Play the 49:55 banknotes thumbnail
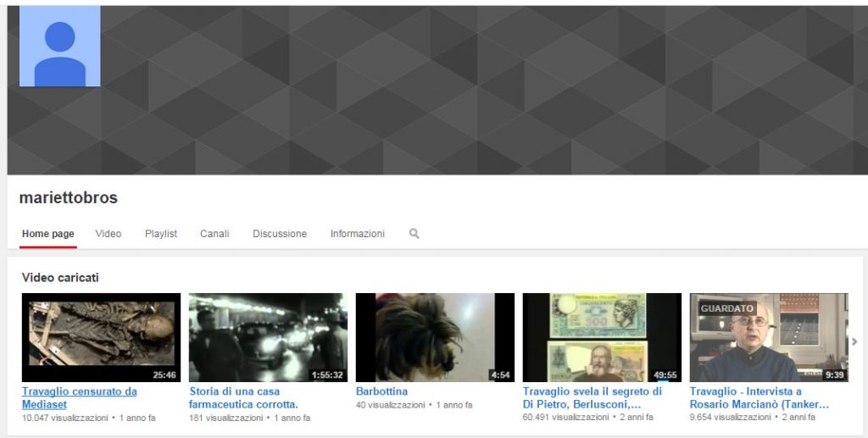This screenshot has width=868, height=438. click(602, 337)
